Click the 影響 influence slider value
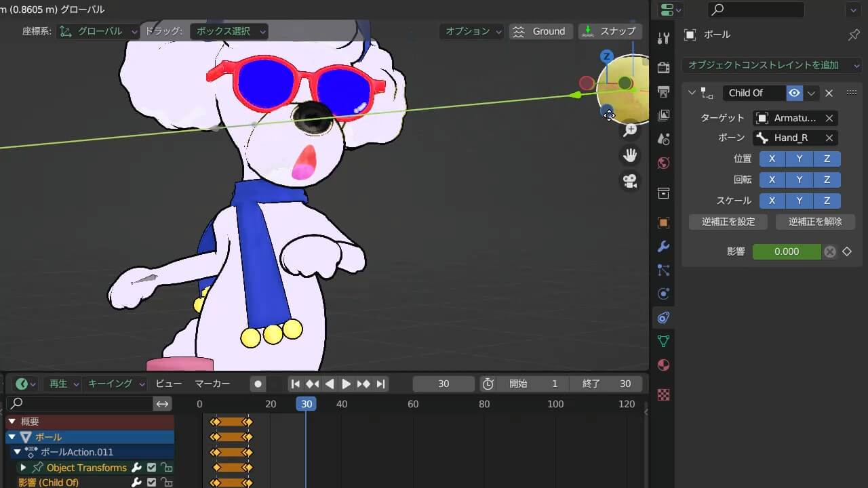Image resolution: width=868 pixels, height=488 pixels. [x=787, y=251]
